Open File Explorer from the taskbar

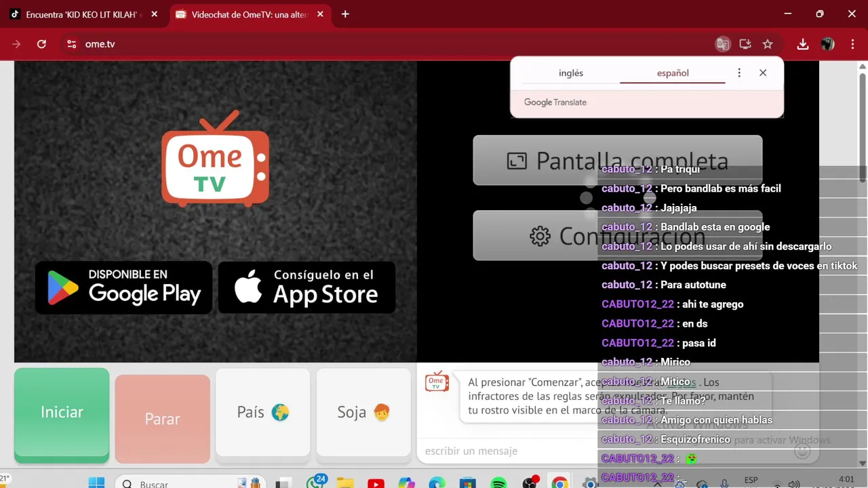pyautogui.click(x=345, y=483)
